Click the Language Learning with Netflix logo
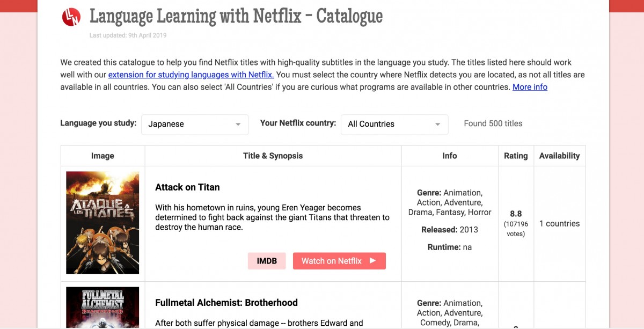The image size is (644, 329). (71, 17)
